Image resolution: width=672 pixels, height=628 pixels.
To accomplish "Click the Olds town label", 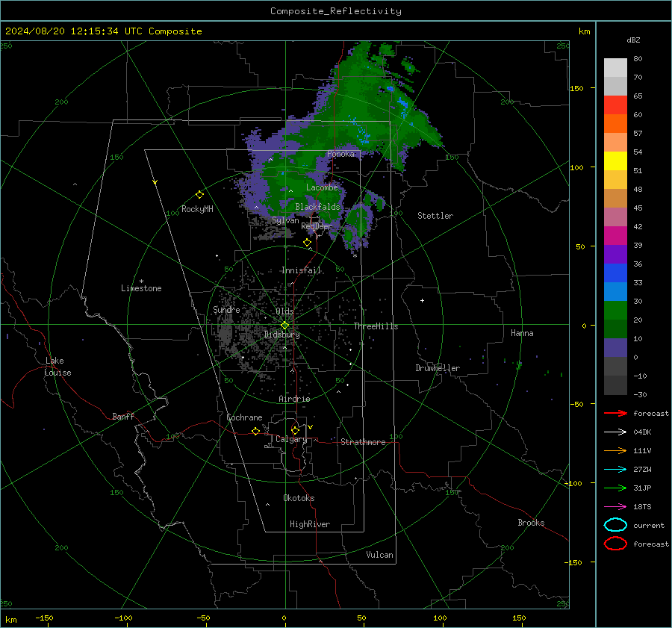I will (x=284, y=311).
